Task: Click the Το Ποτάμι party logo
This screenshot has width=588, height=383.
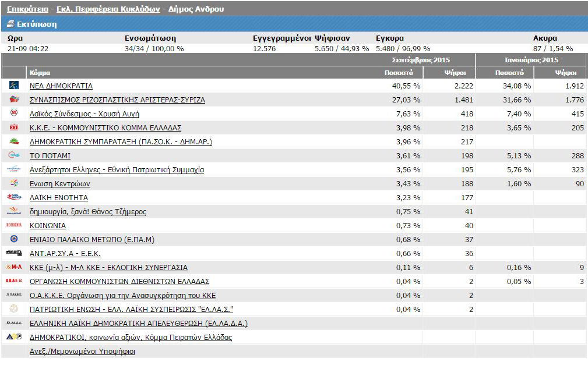Action: pyautogui.click(x=14, y=155)
